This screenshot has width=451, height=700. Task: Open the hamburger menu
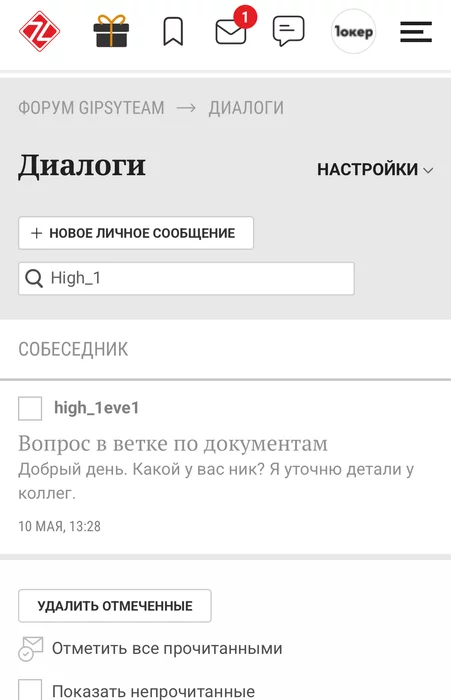416,32
